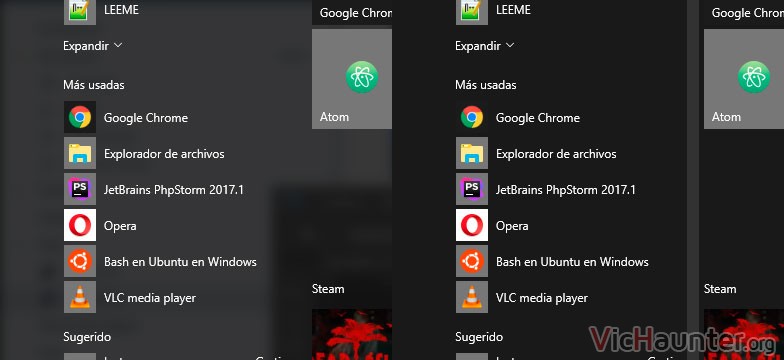
Task: Click 'Google Chrome' label in right app list
Action: coord(538,118)
